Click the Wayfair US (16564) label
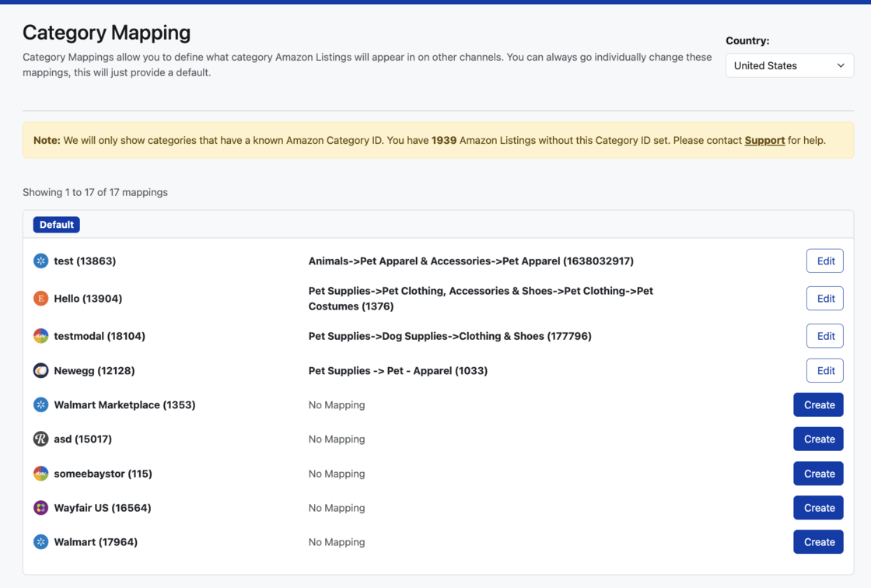 102,507
